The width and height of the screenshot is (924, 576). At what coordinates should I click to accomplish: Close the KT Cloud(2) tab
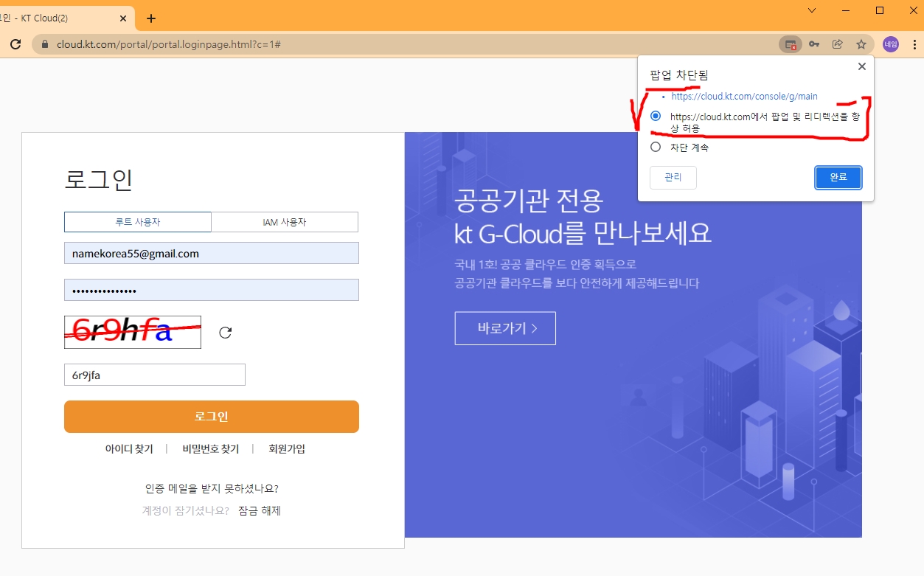point(122,18)
